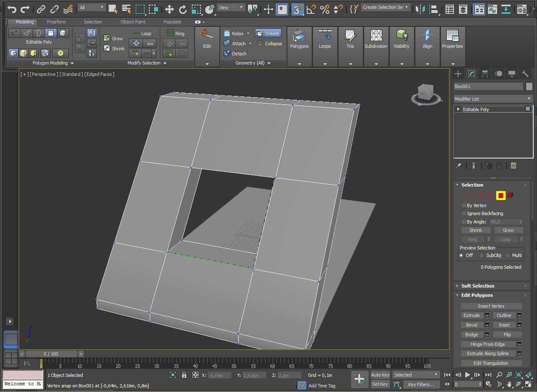Click the Bevel button

click(472, 325)
